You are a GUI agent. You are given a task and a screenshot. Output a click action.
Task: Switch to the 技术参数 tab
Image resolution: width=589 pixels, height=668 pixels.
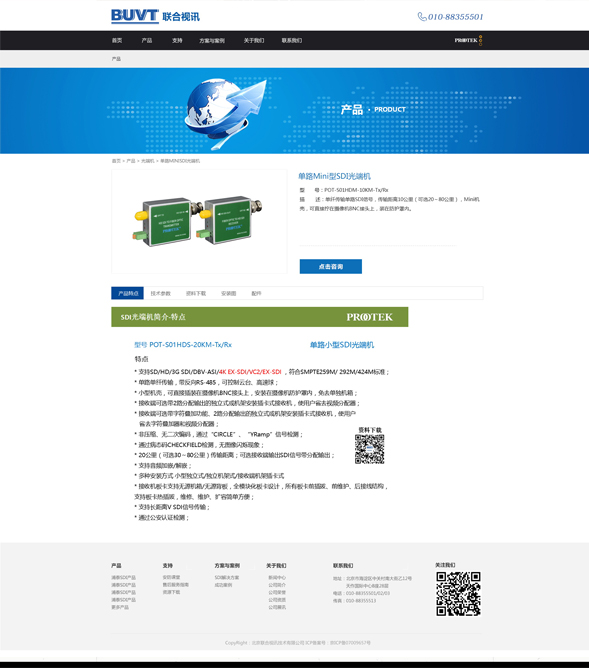pos(161,293)
